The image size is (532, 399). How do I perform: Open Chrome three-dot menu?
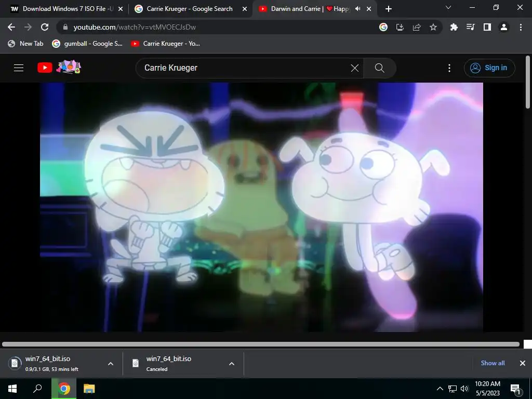521,27
